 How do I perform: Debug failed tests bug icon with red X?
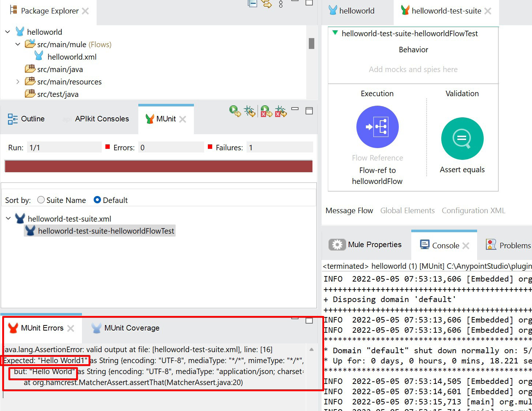[x=281, y=111]
